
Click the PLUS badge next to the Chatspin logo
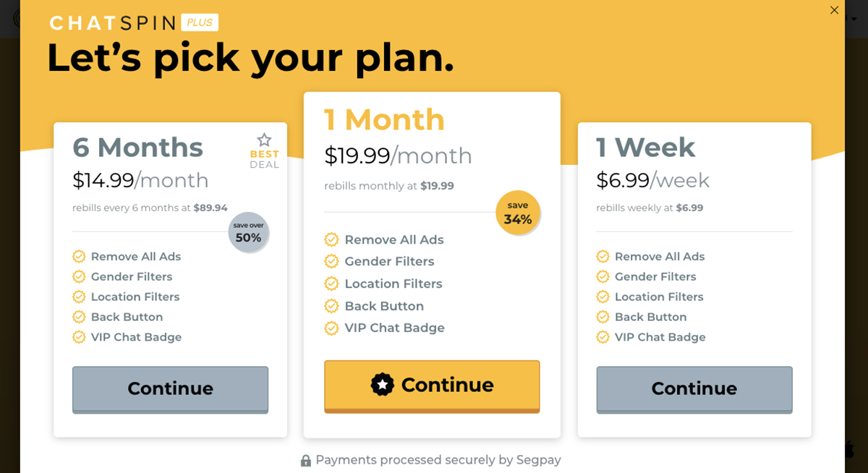[x=200, y=22]
